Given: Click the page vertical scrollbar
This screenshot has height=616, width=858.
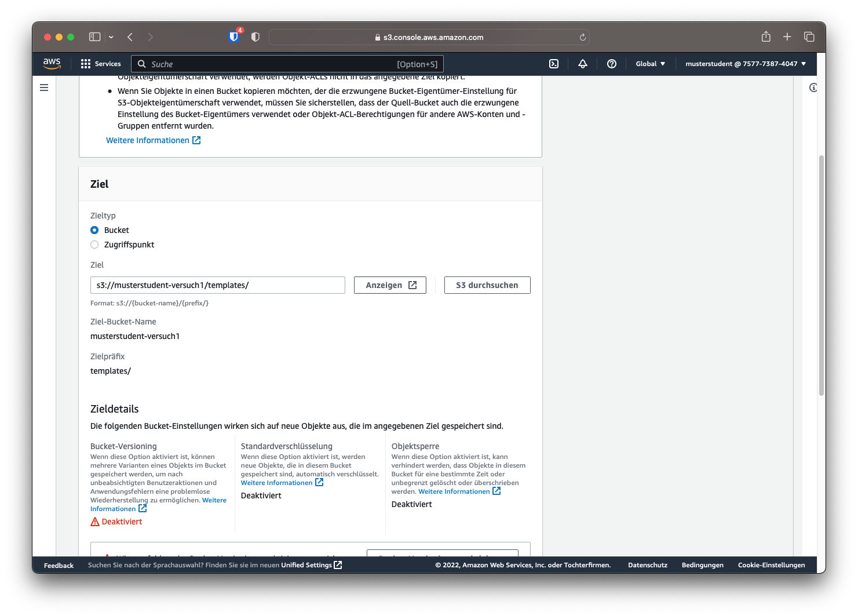Looking at the screenshot, I should click(822, 275).
